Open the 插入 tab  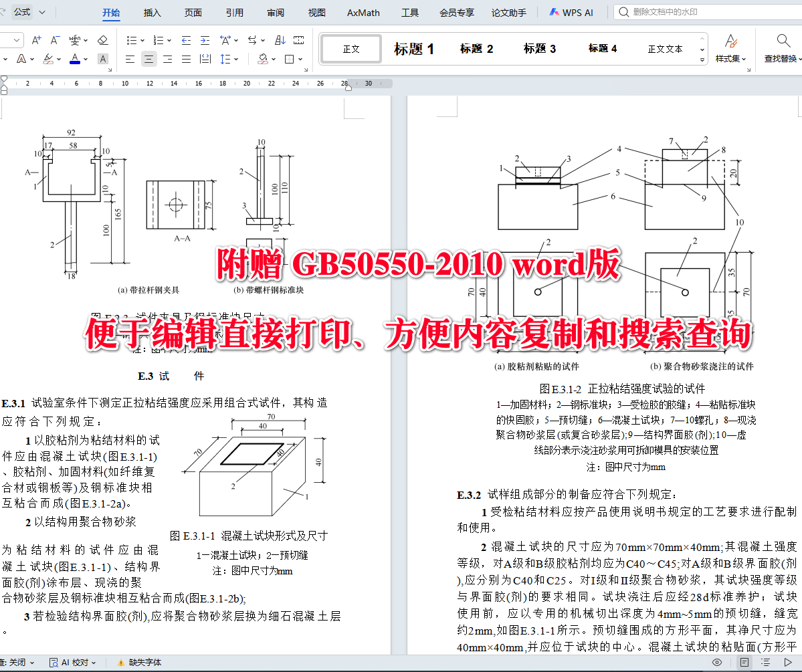click(x=153, y=12)
